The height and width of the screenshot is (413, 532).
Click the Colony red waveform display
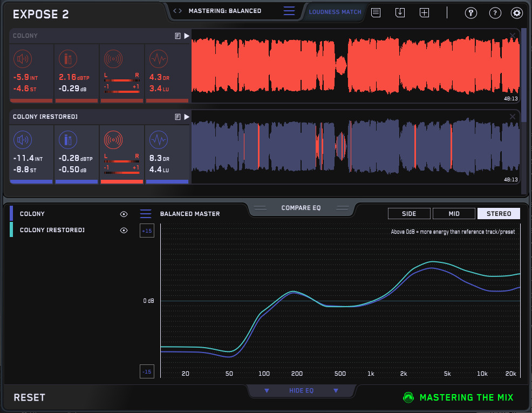351,66
